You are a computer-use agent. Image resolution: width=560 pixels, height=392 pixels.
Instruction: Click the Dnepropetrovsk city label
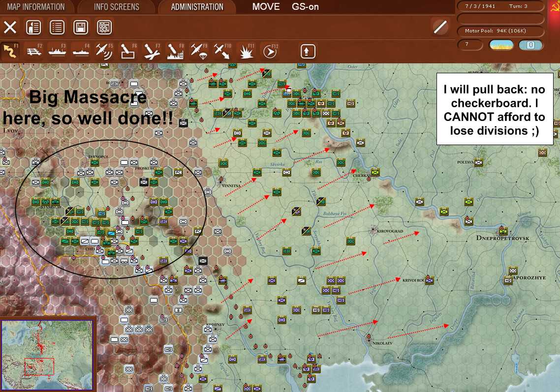(502, 238)
